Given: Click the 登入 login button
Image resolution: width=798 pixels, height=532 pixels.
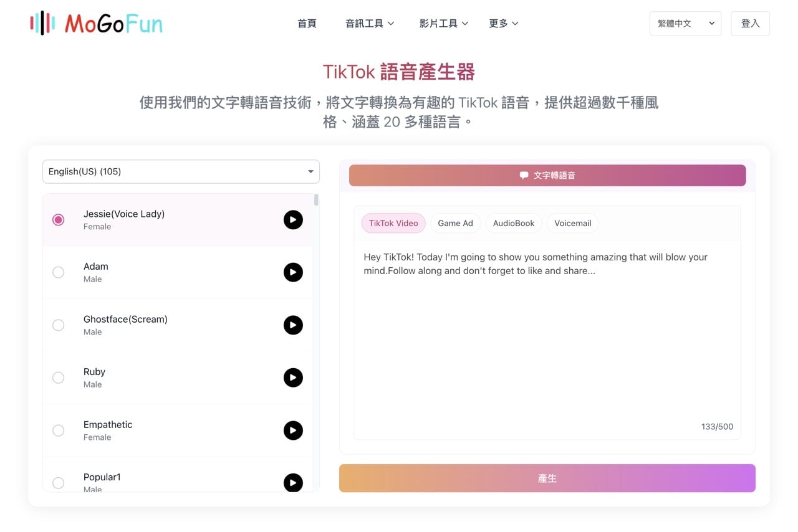Looking at the screenshot, I should tap(750, 23).
